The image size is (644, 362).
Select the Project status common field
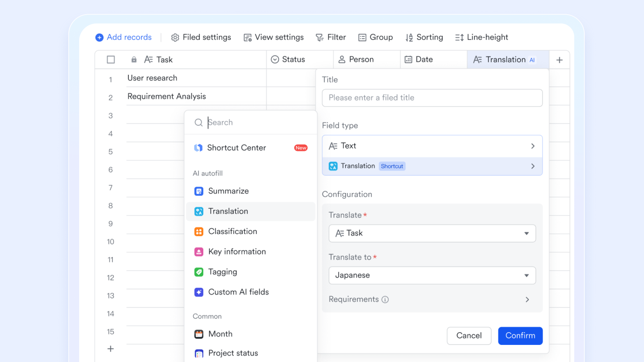click(x=251, y=353)
